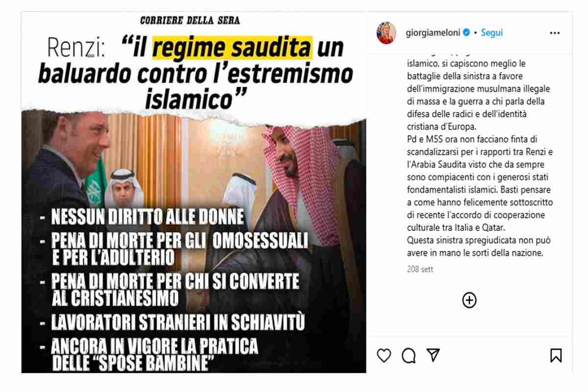
Task: Open the 208 sett timestamp link
Action: click(420, 269)
